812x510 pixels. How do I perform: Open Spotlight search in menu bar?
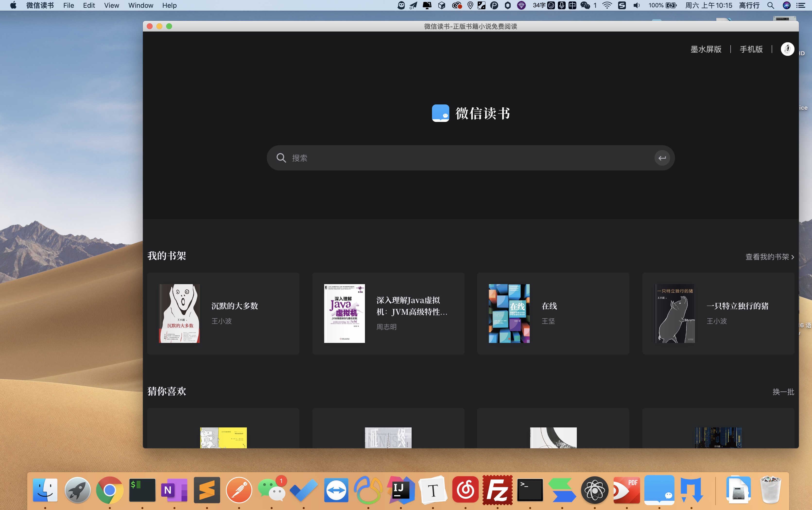(770, 5)
